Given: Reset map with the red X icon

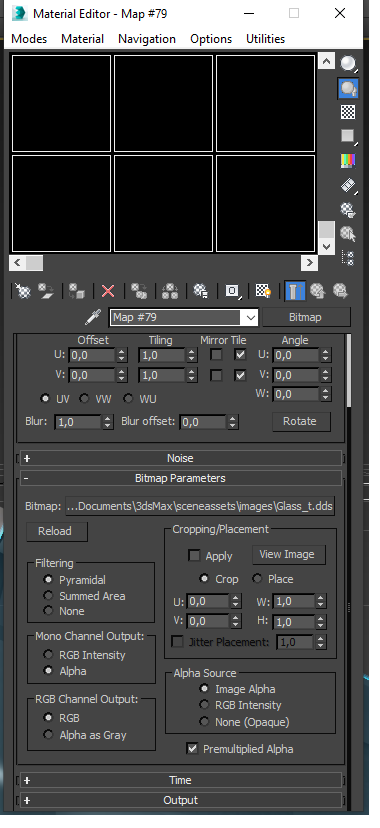Looking at the screenshot, I should [108, 291].
